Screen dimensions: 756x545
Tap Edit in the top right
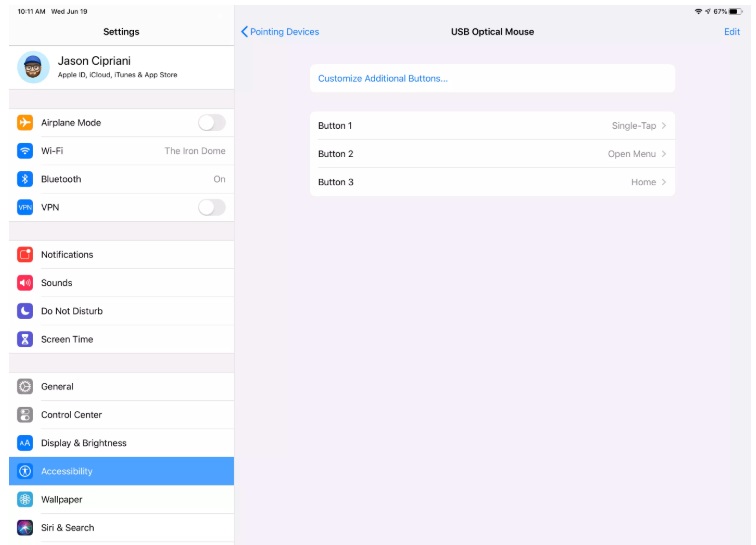click(x=732, y=31)
